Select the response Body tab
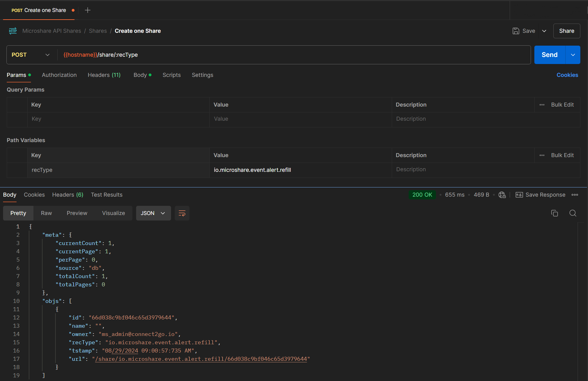This screenshot has height=381, width=588. 10,195
